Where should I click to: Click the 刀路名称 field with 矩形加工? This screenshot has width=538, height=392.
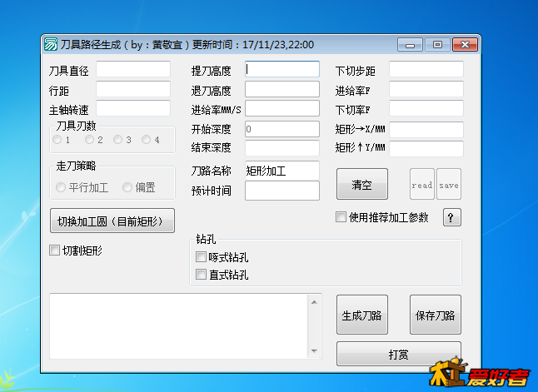tap(282, 171)
